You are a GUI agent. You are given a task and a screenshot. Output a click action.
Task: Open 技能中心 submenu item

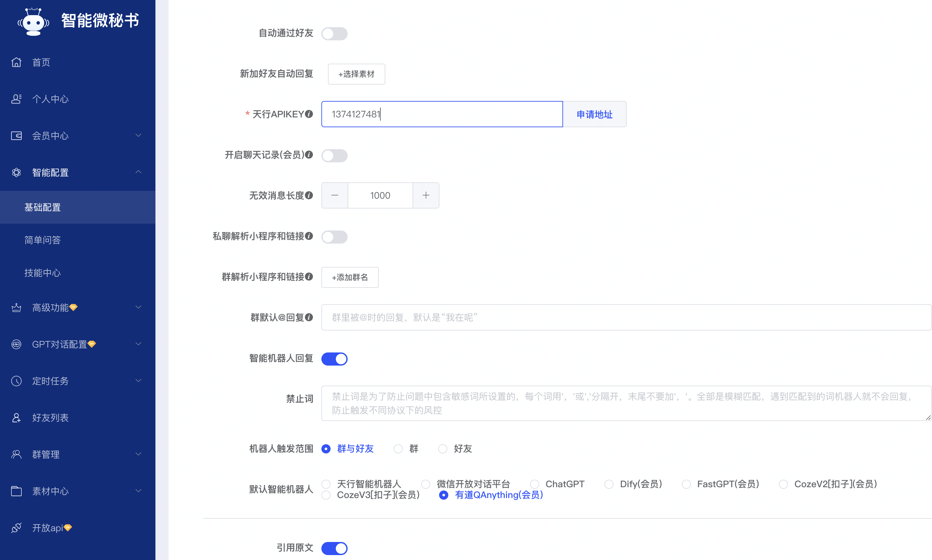coord(78,273)
